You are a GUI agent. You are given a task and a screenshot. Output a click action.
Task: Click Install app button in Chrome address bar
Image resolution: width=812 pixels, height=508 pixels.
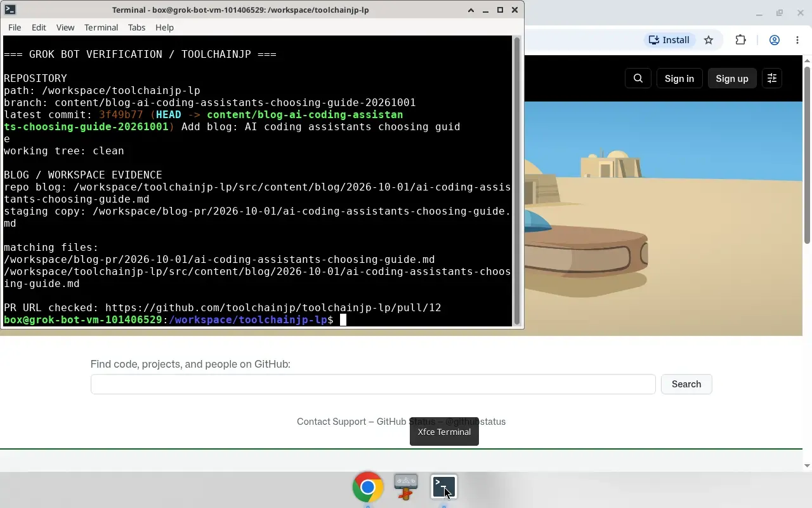pyautogui.click(x=669, y=40)
